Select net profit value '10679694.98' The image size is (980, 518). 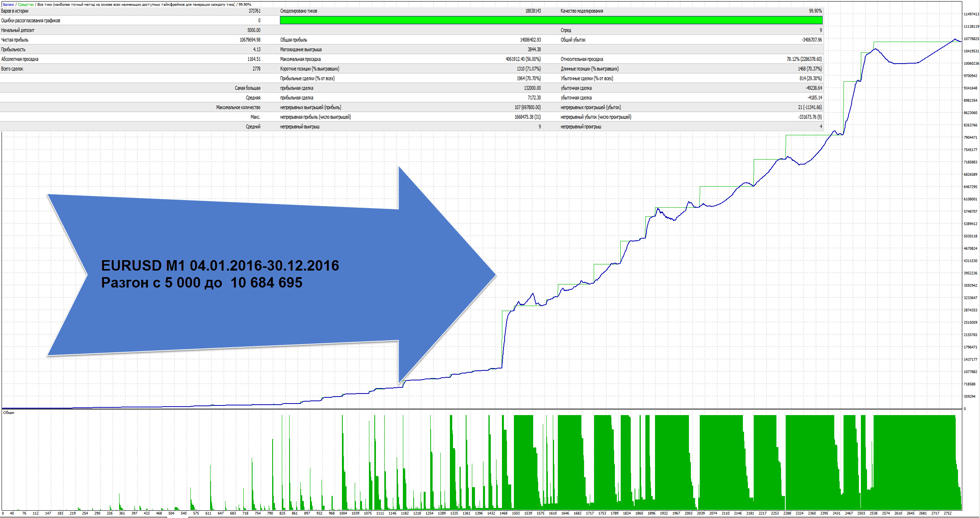(x=250, y=40)
